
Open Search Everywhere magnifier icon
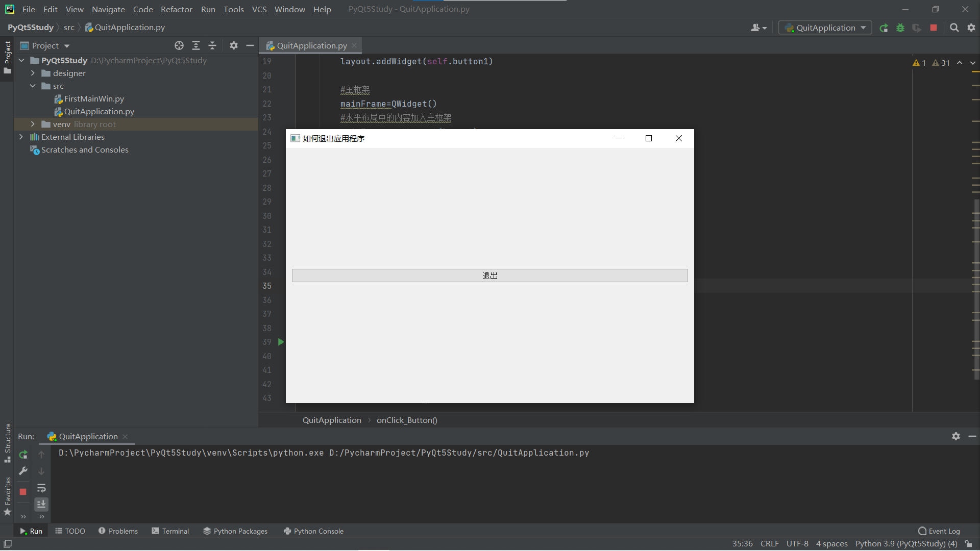(954, 28)
